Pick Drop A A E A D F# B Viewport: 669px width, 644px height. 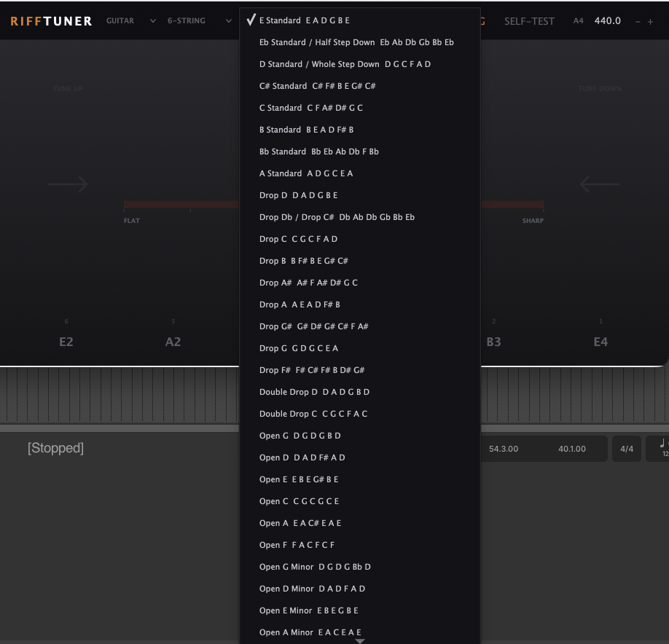(360, 305)
